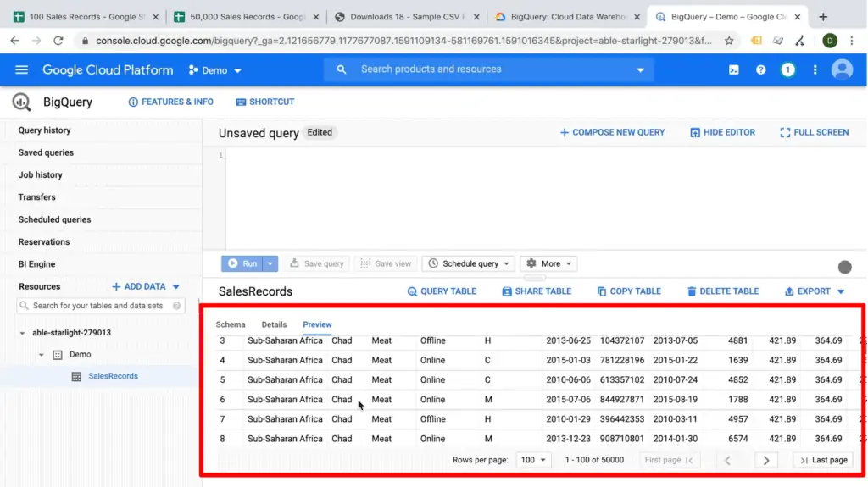Open the Run button dropdown arrow
Image resolution: width=868 pixels, height=487 pixels.
click(x=270, y=264)
